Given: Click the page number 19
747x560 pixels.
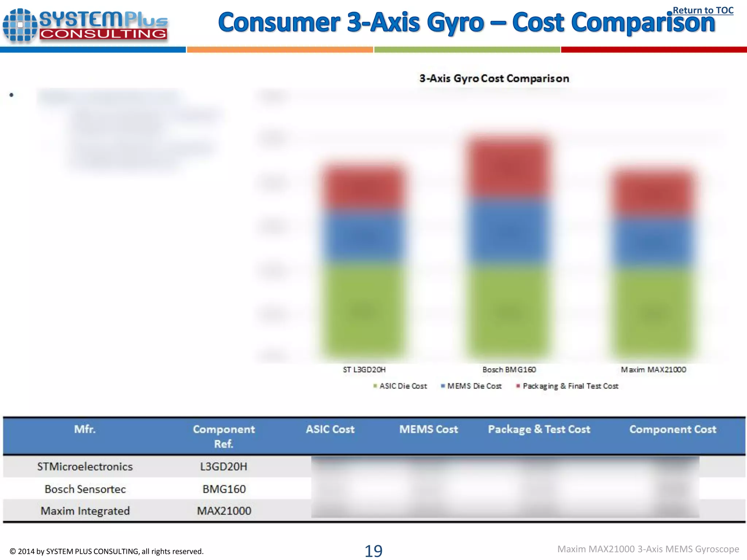Looking at the screenshot, I should 373,551.
